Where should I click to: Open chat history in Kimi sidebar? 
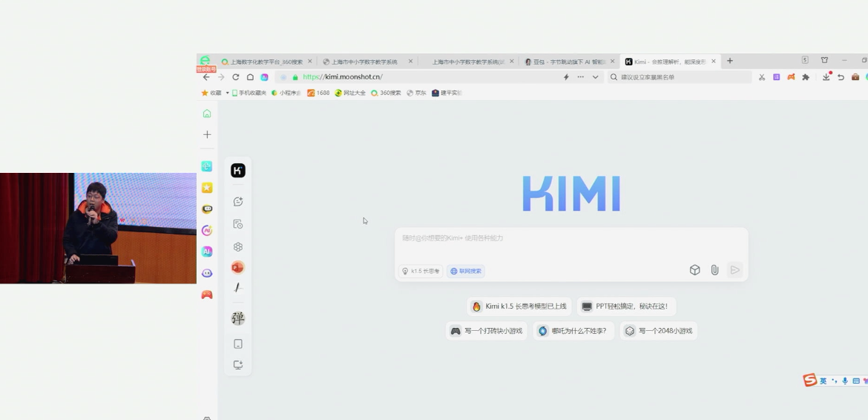pyautogui.click(x=238, y=224)
